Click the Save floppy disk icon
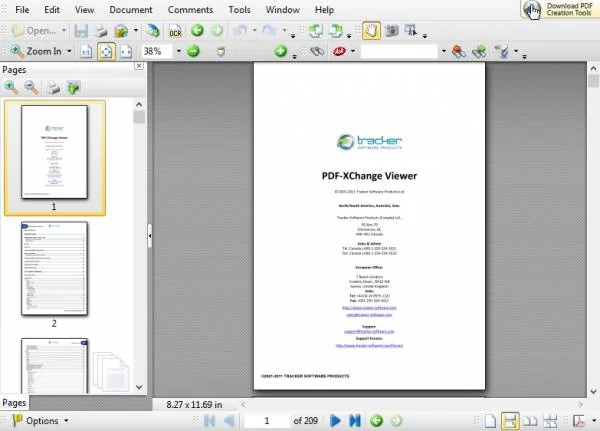The height and width of the screenshot is (431, 600). (81, 31)
